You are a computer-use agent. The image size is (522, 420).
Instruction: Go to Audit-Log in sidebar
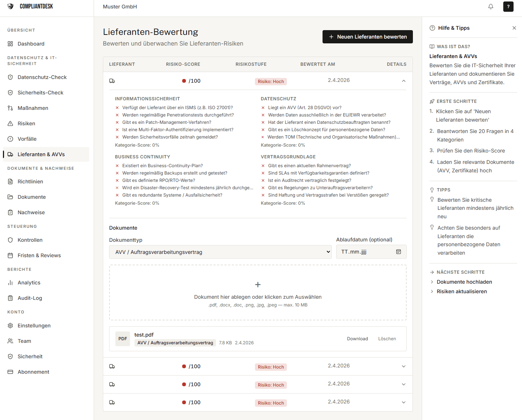point(30,298)
